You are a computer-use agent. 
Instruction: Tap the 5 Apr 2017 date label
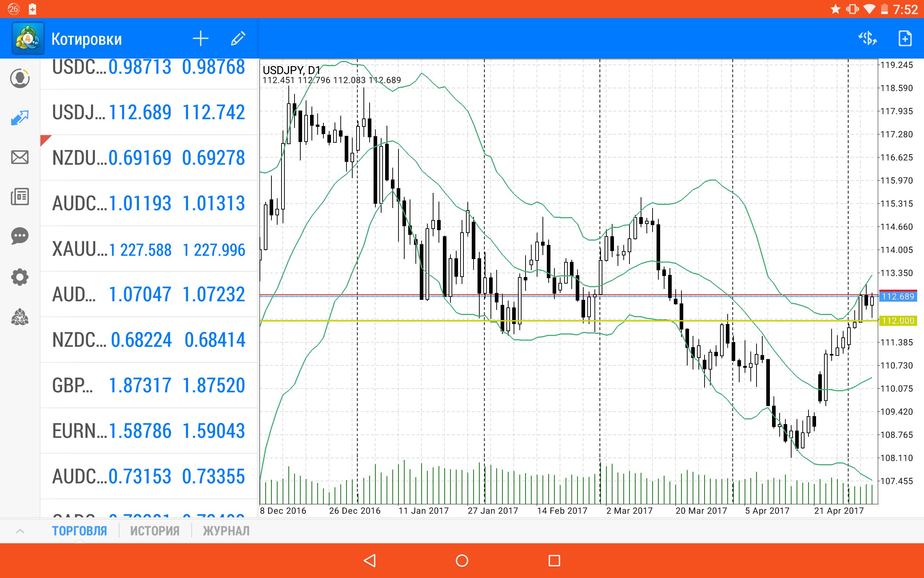click(767, 511)
